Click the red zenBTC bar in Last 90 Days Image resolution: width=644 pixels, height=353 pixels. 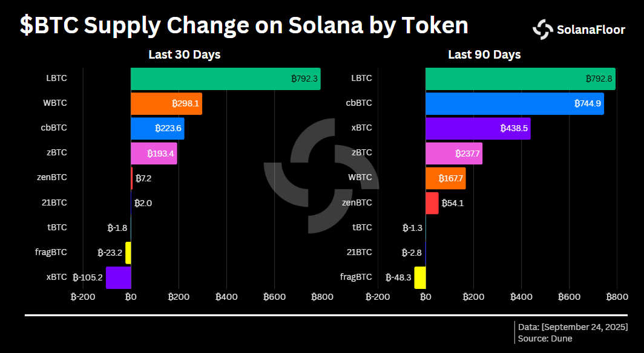(x=432, y=203)
